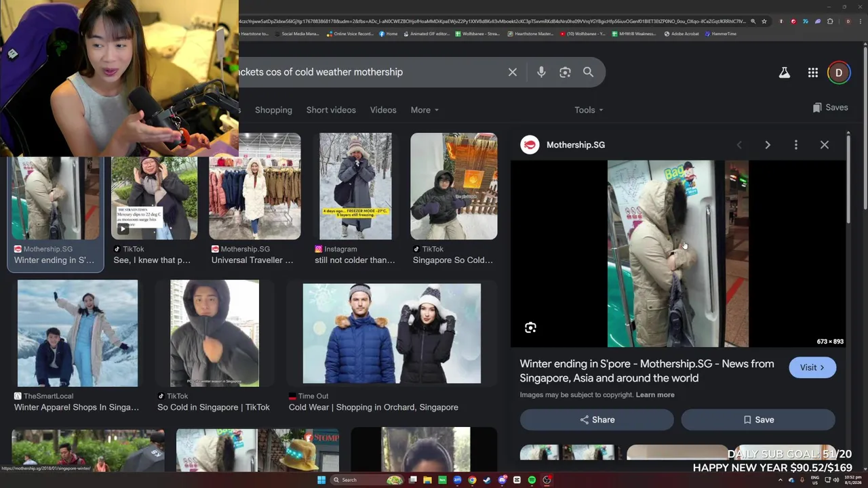This screenshot has height=488, width=868.
Task: Open Steam from the taskbar
Action: click(x=487, y=480)
